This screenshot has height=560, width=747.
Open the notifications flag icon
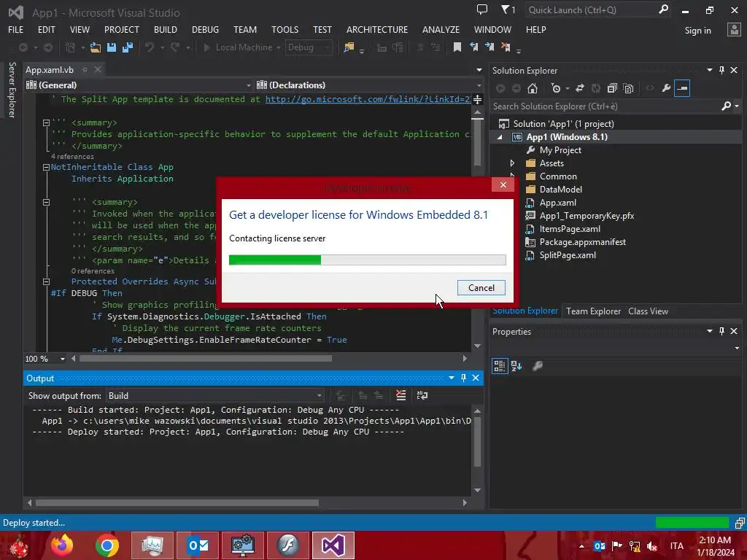(508, 9)
